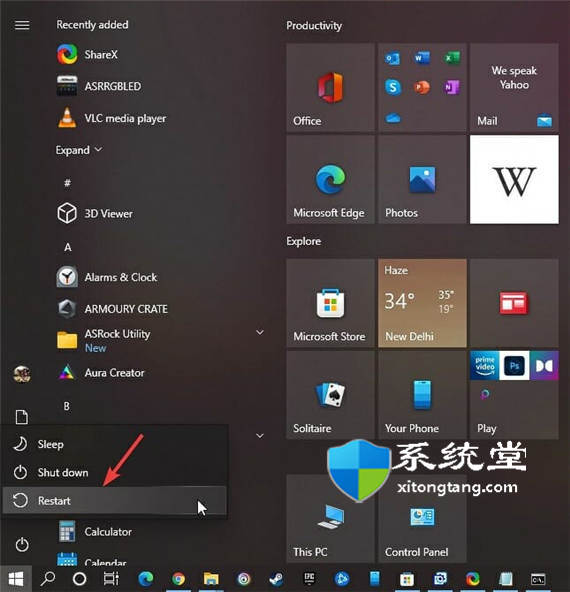This screenshot has height=592, width=570.
Task: Select Sleep from power menu
Action: [x=115, y=444]
